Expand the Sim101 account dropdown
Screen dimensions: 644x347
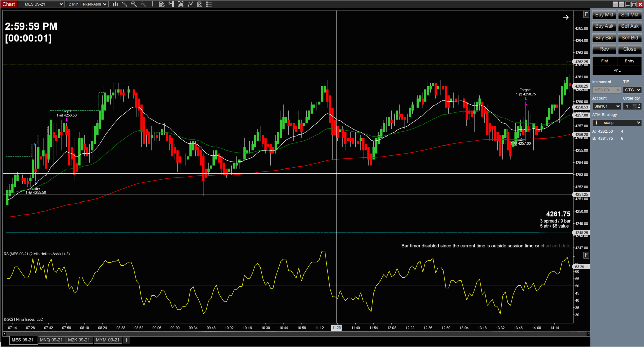(x=607, y=106)
